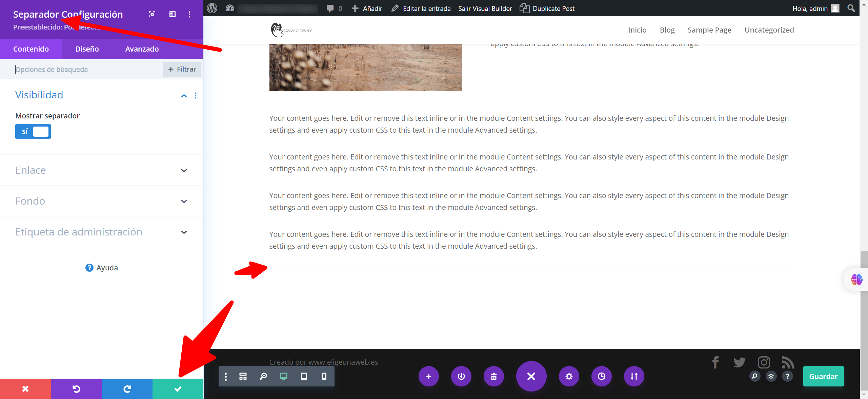Switch to wireframe view icon
This screenshot has width=868, height=399.
pos(243,376)
